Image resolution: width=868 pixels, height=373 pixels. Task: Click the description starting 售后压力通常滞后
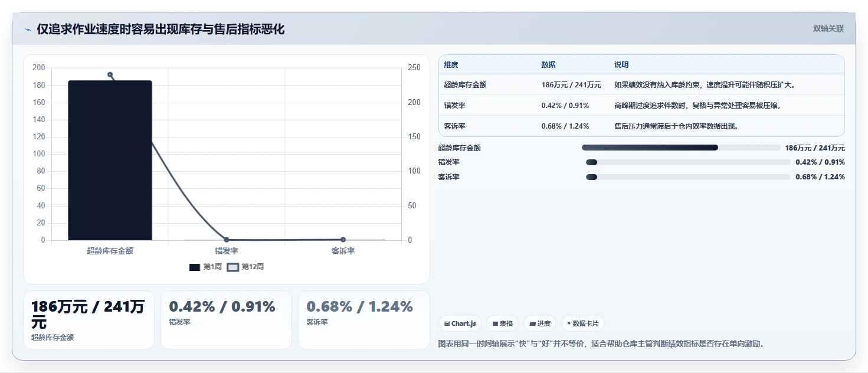click(677, 126)
